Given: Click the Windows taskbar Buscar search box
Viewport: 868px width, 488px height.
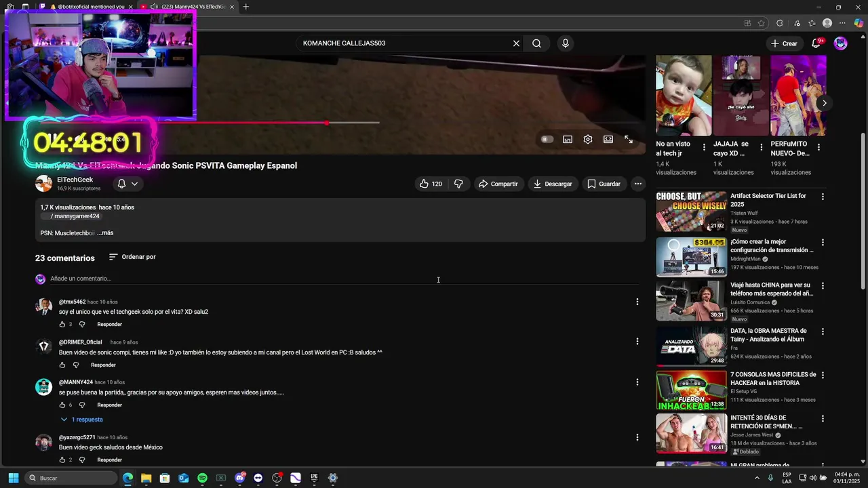Looking at the screenshot, I should 71,478.
